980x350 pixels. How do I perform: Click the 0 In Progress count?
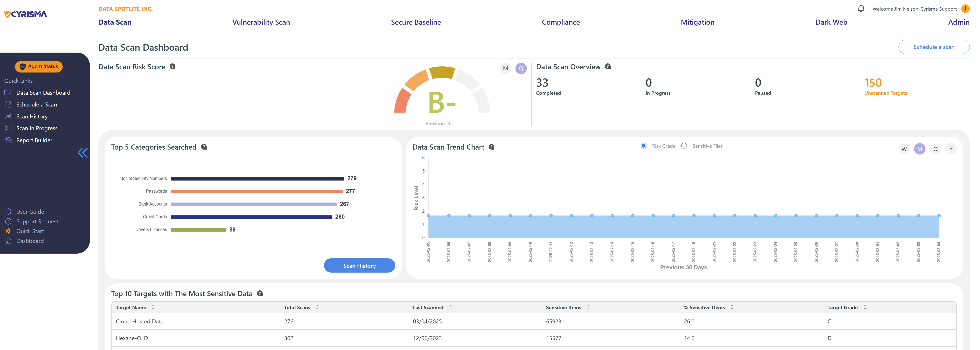[658, 87]
